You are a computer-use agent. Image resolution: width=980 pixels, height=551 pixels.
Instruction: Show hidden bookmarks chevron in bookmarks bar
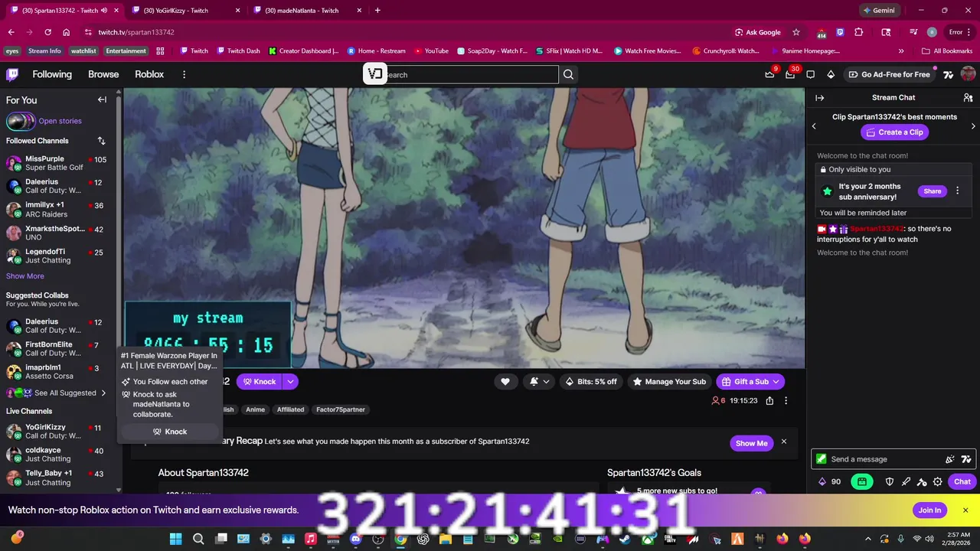coord(901,51)
